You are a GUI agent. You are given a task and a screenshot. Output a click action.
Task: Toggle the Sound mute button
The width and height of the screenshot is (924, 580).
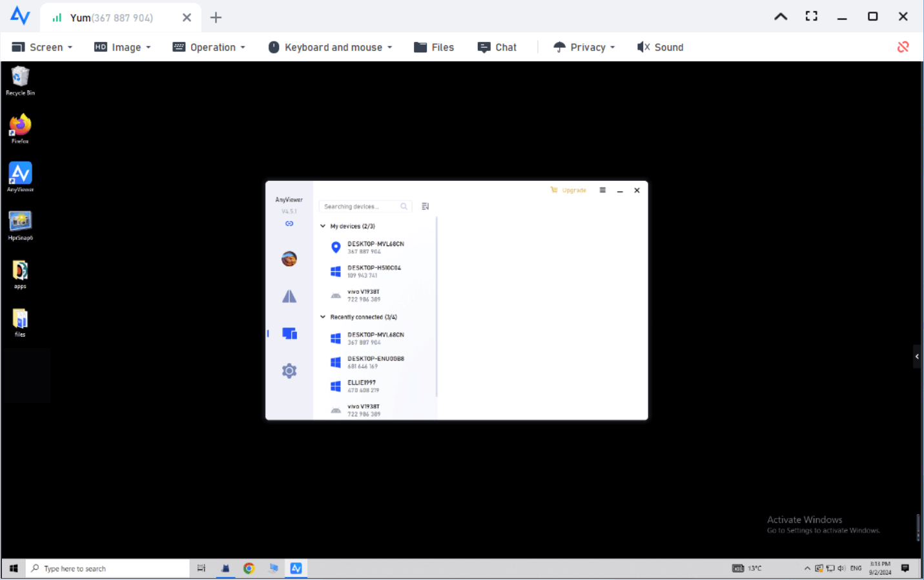coord(660,47)
